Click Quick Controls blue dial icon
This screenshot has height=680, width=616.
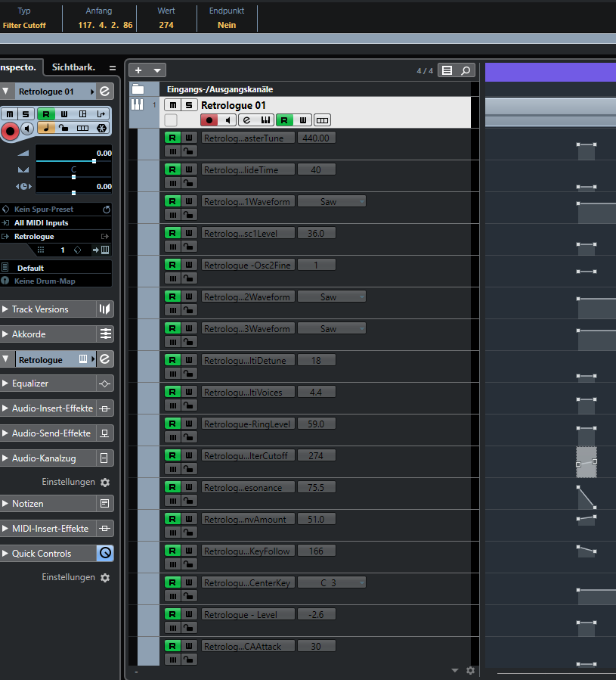coord(105,553)
